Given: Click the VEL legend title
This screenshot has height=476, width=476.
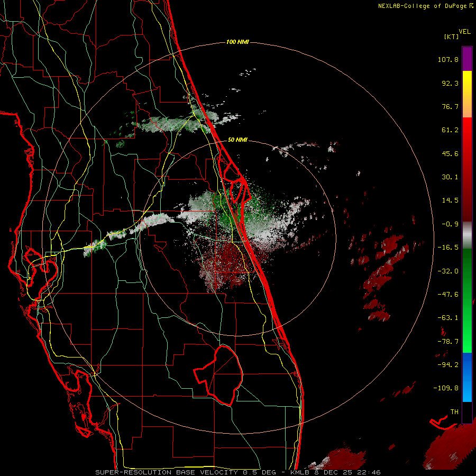Looking at the screenshot, I should pos(465,32).
